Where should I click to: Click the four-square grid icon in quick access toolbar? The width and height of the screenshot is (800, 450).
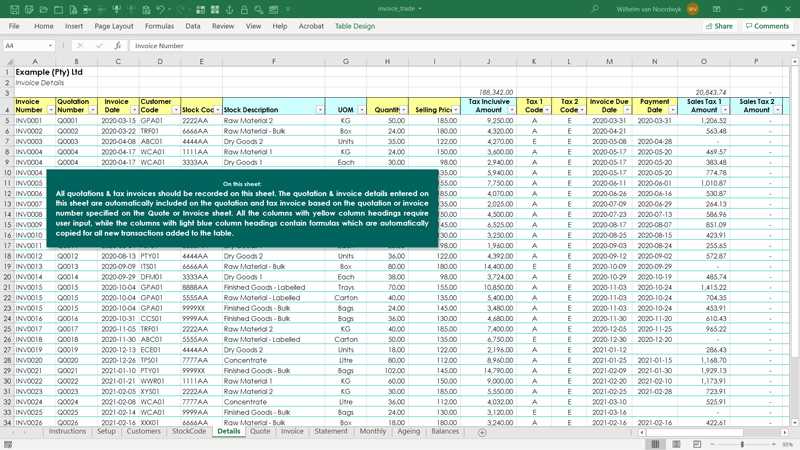point(215,10)
